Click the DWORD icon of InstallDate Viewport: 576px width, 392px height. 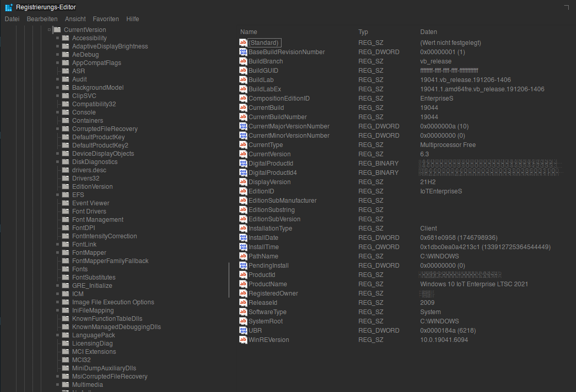click(243, 237)
